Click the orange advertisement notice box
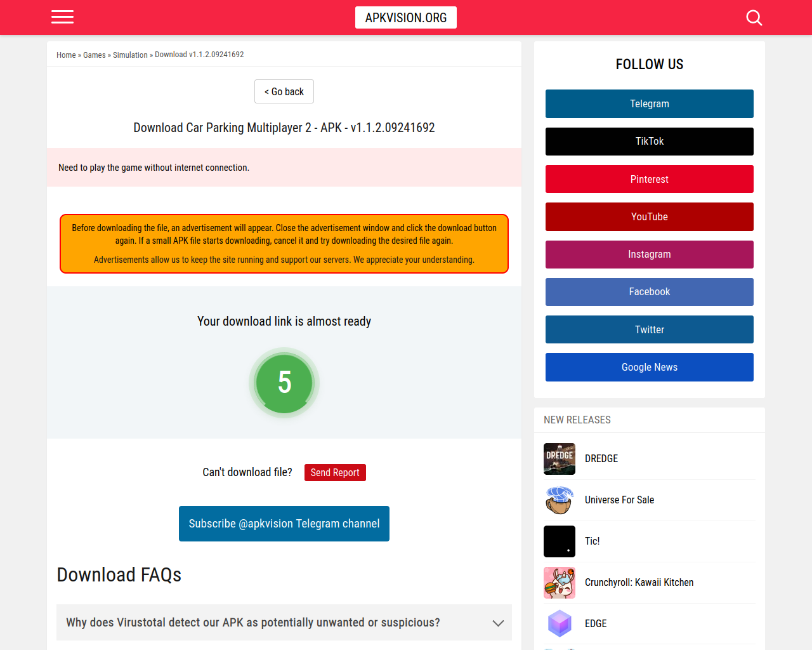The width and height of the screenshot is (812, 650). click(x=284, y=244)
